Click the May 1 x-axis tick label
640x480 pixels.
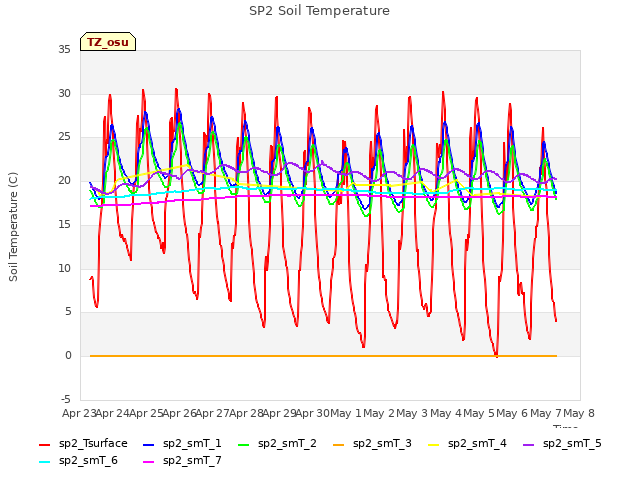click(346, 413)
